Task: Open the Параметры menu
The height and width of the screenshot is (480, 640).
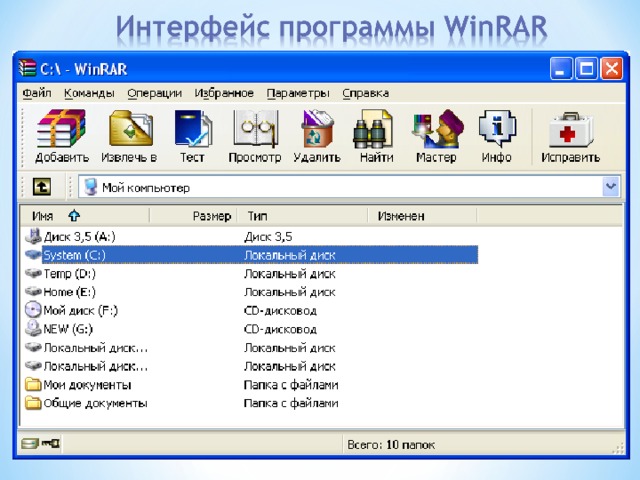Action: 297,93
